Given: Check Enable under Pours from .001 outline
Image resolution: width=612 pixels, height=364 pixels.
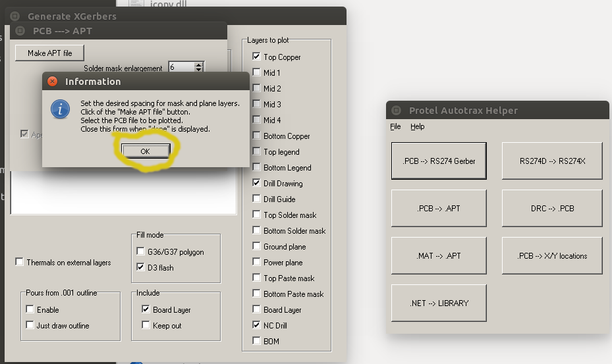Looking at the screenshot, I should tap(30, 309).
